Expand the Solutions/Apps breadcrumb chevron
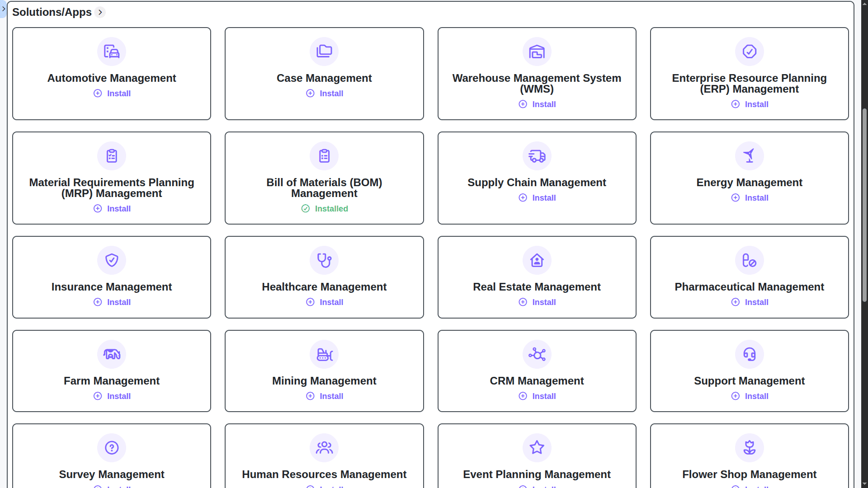 pos(99,12)
